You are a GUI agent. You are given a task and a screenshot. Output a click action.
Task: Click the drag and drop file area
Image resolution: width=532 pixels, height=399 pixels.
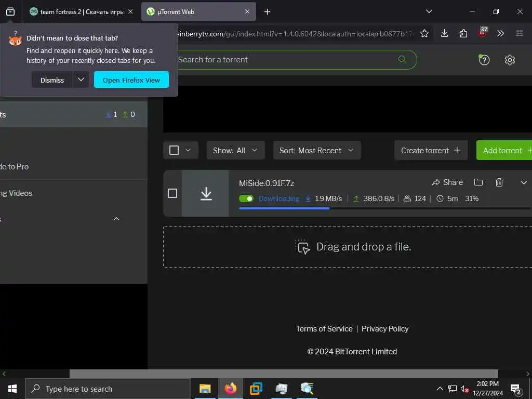[x=348, y=247]
